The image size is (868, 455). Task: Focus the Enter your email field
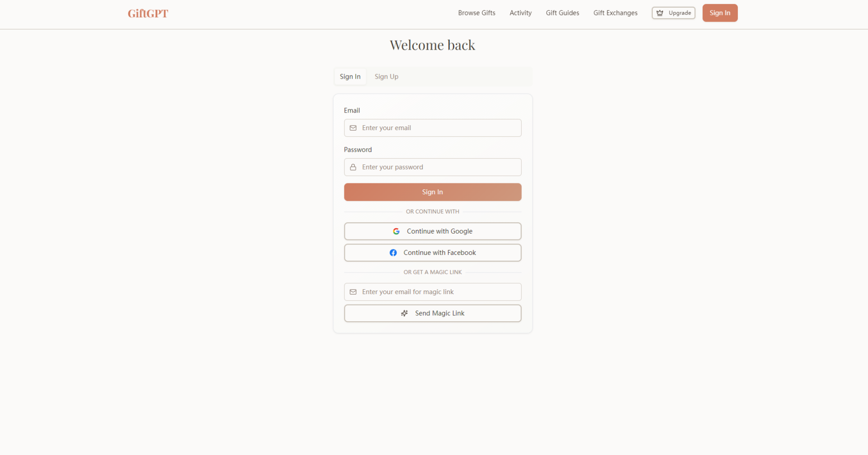(x=439, y=128)
